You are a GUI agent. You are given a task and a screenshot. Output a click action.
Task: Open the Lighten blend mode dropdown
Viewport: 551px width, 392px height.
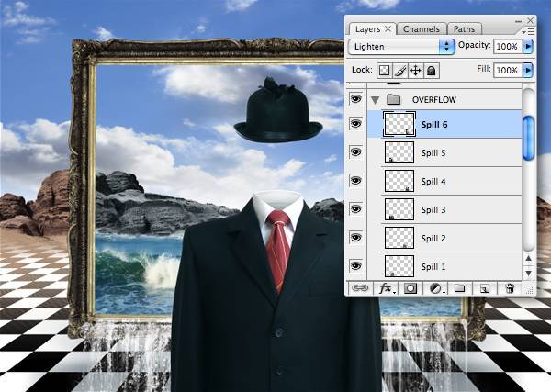pyautogui.click(x=401, y=47)
